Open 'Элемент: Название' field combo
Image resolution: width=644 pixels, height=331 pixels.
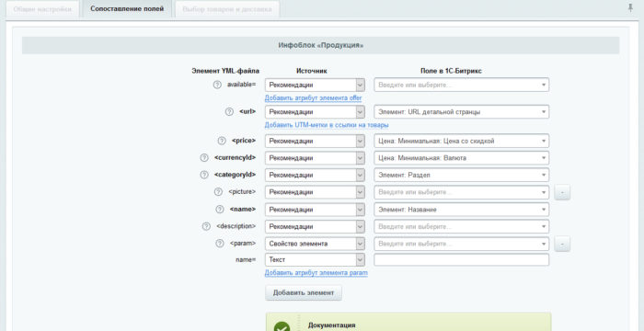coord(461,210)
